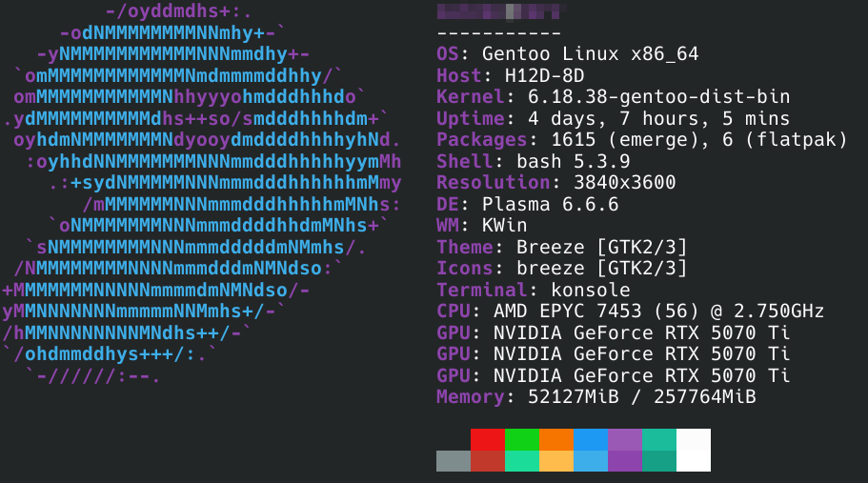
Task: Click the gray color block in the palette
Action: [x=454, y=461]
